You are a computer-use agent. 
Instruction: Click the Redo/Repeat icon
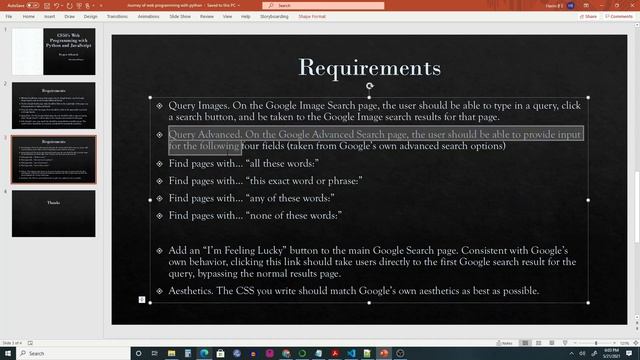pyautogui.click(x=70, y=6)
